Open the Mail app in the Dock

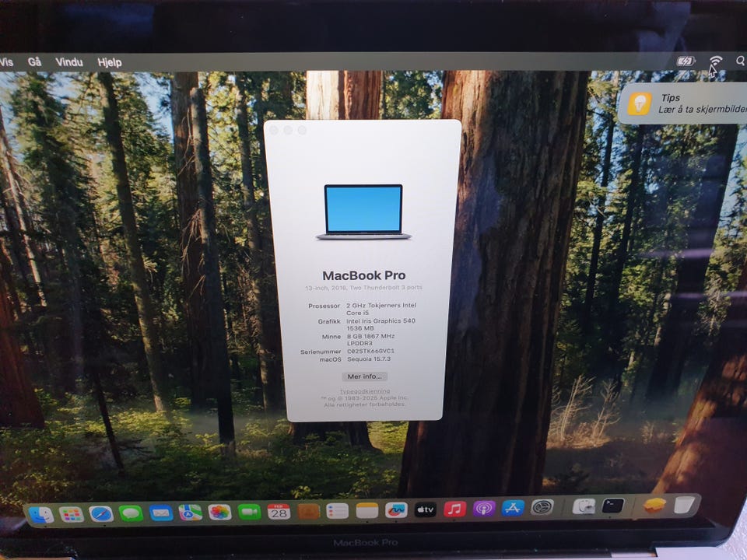click(x=161, y=513)
